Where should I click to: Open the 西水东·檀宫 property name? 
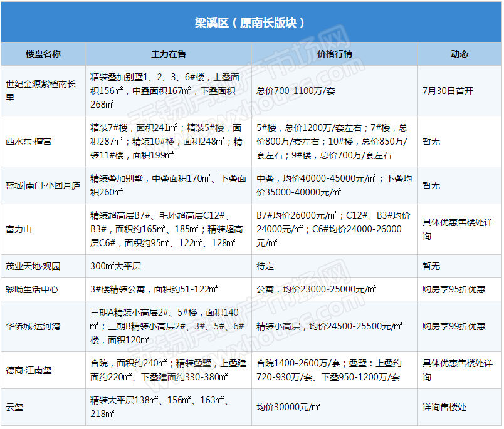[29, 142]
